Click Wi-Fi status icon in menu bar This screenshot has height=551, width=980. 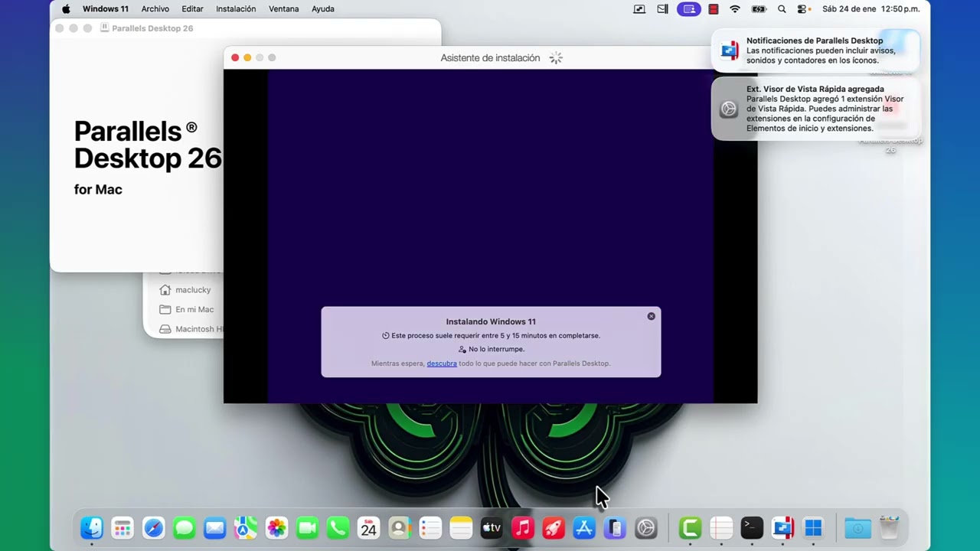click(x=735, y=9)
